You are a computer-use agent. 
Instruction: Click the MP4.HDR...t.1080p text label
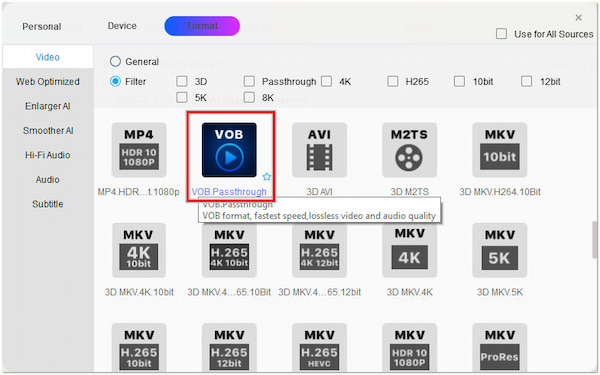point(139,192)
